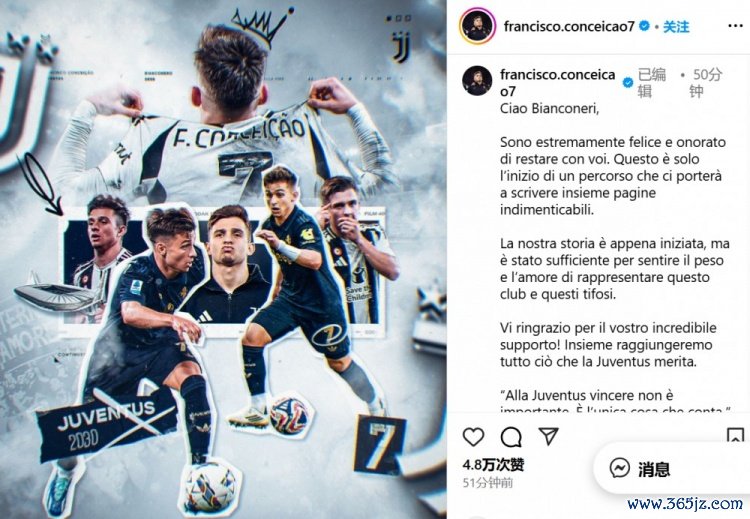Like the post with the heart icon
Viewport: 750px width, 519px height.
click(x=473, y=437)
